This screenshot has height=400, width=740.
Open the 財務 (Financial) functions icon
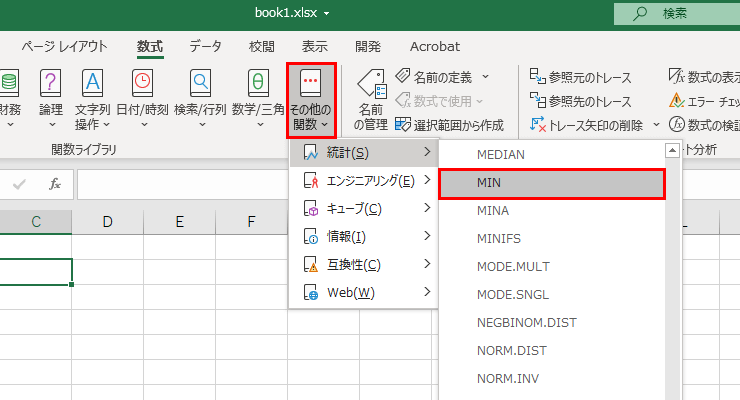click(x=9, y=83)
